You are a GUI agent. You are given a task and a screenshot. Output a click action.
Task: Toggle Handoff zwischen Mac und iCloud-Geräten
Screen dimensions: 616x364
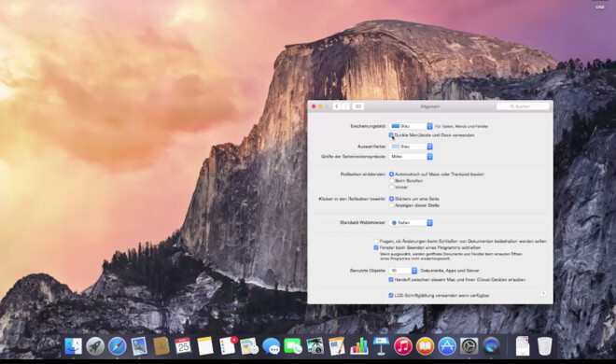pyautogui.click(x=391, y=280)
